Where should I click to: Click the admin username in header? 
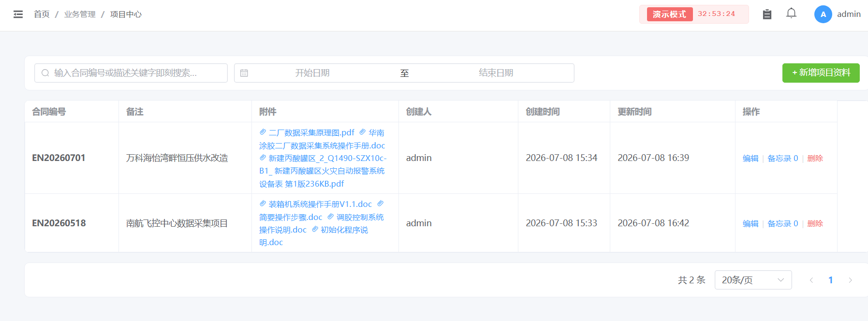coord(849,15)
